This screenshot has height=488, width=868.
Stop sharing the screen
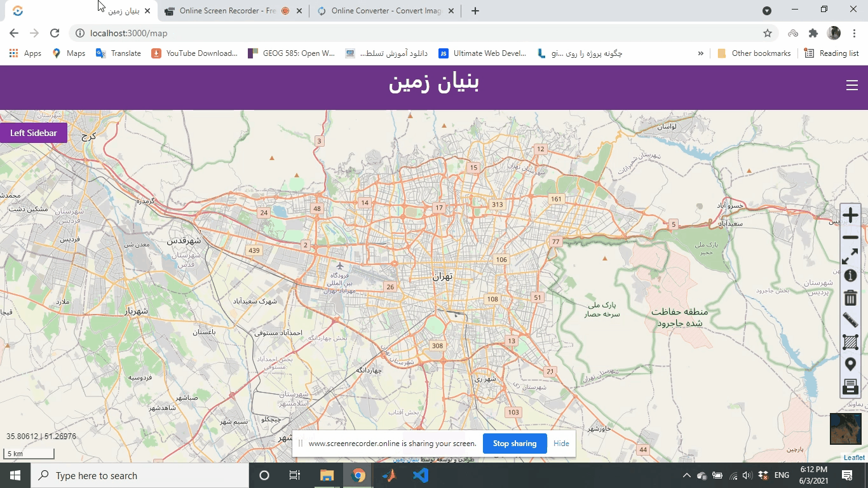pyautogui.click(x=515, y=444)
